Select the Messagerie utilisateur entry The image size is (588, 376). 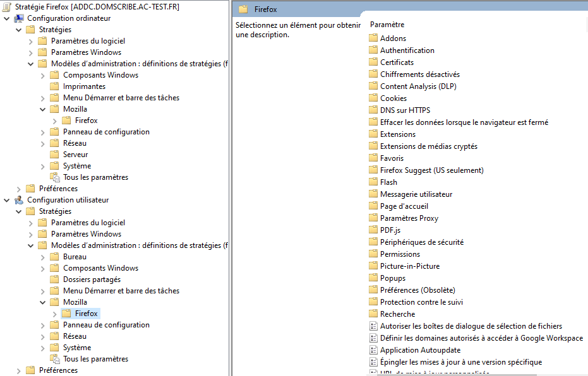416,194
